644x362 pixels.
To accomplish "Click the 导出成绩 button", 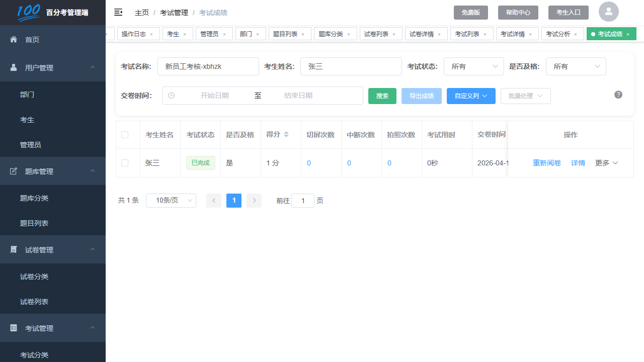I will coord(422,96).
